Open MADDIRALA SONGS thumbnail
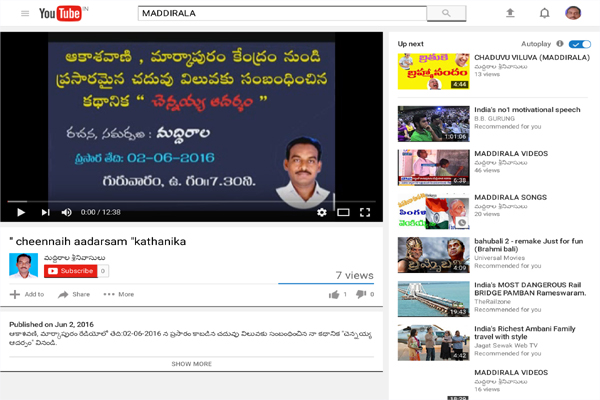 (x=434, y=211)
